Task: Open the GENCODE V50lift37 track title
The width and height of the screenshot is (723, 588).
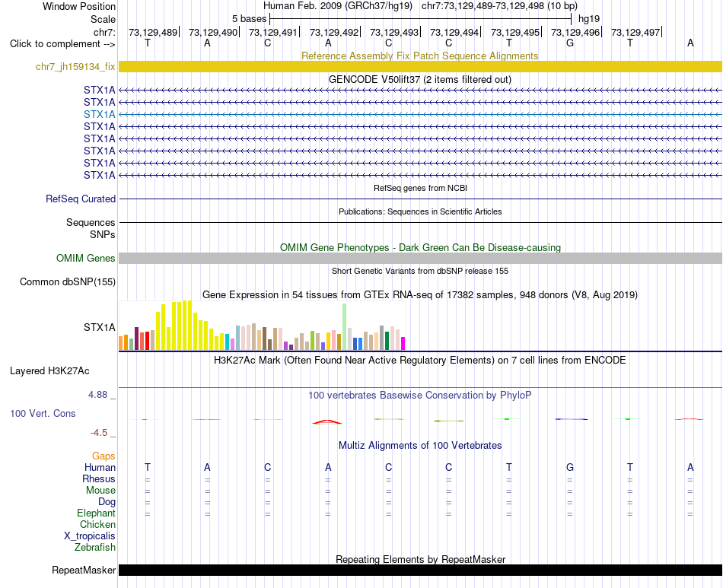Action: pos(419,79)
